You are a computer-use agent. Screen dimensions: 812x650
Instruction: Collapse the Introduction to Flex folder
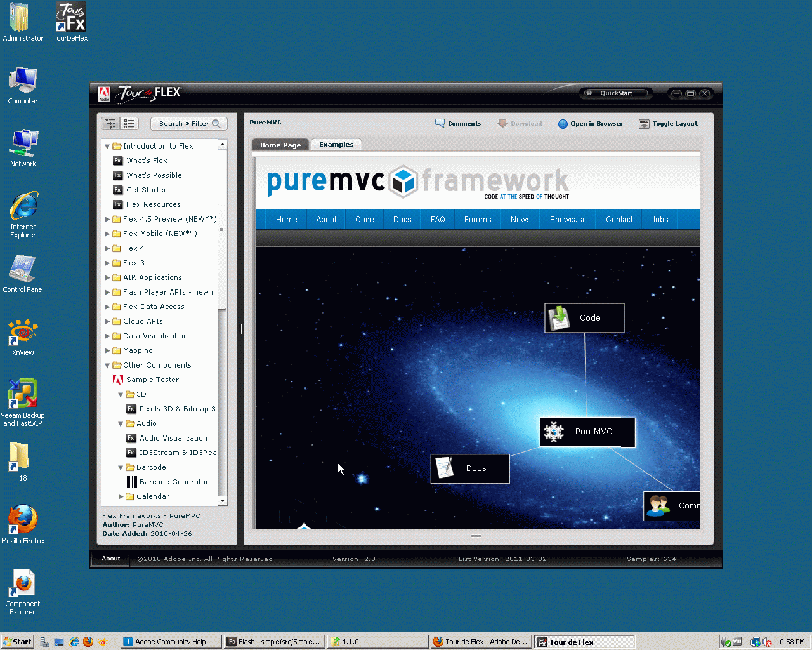click(107, 146)
